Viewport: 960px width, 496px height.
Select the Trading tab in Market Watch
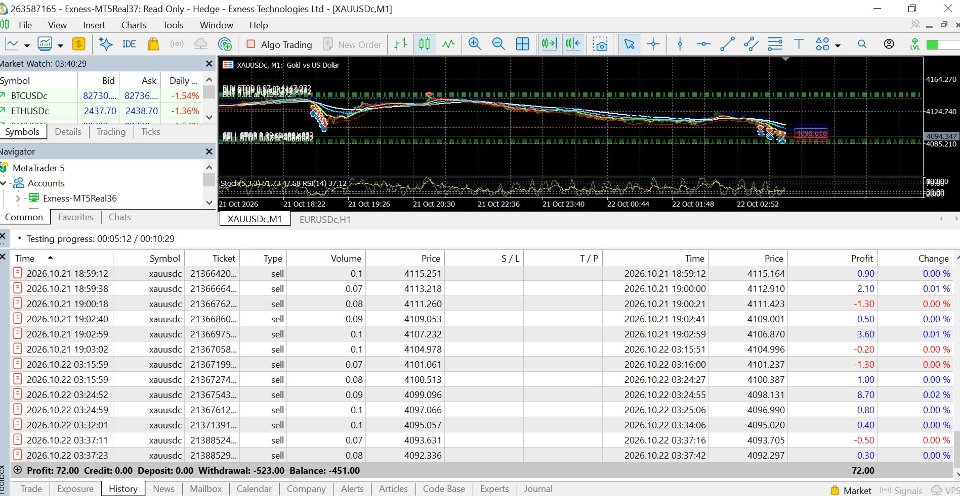tap(111, 132)
